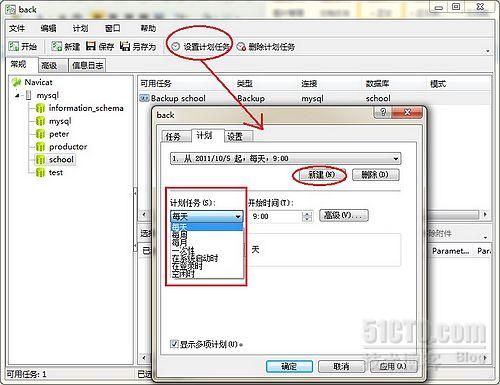Select information_schema database icon
The image size is (500, 385).
coord(40,108)
